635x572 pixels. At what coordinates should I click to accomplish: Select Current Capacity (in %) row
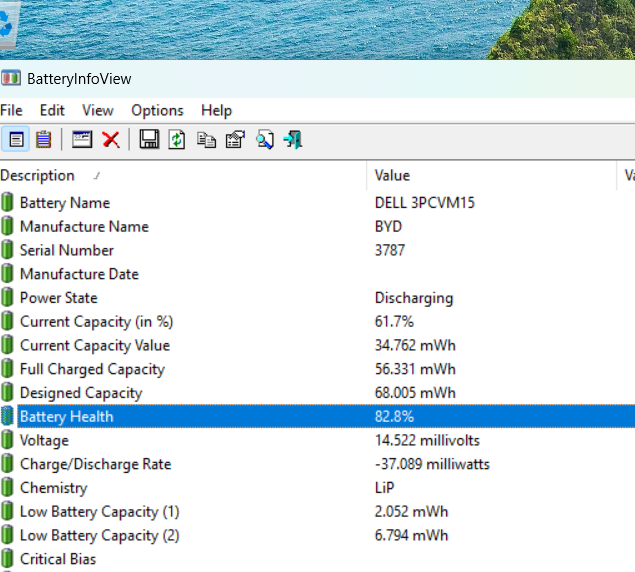(x=318, y=321)
